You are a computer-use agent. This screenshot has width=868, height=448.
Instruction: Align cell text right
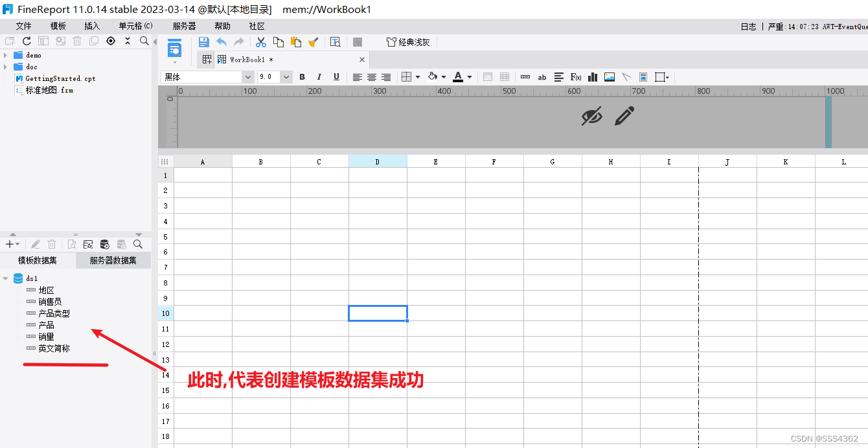pyautogui.click(x=386, y=77)
